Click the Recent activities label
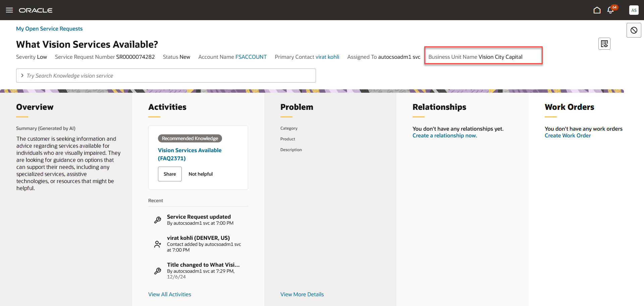This screenshot has height=306, width=644. [x=156, y=201]
